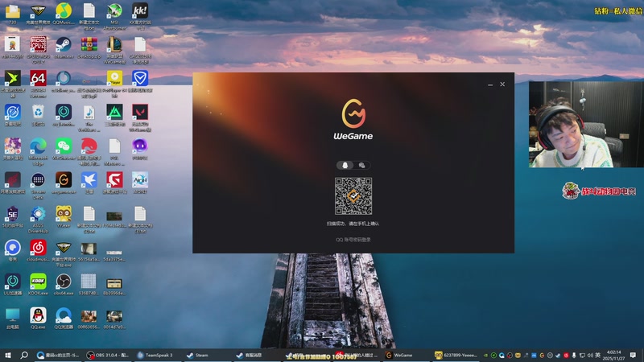Launch the KK platform desktop shortcut
The image size is (644, 362).
coord(140,16)
